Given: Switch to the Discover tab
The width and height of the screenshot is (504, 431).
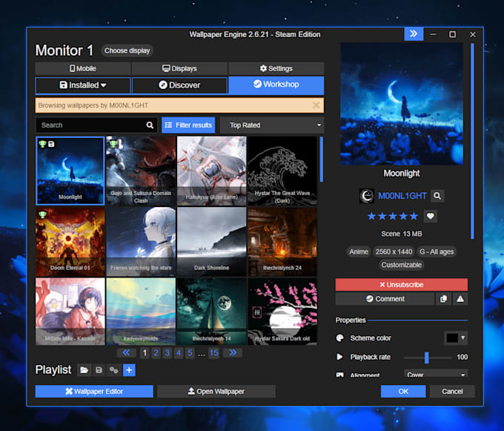Looking at the screenshot, I should click(x=179, y=85).
